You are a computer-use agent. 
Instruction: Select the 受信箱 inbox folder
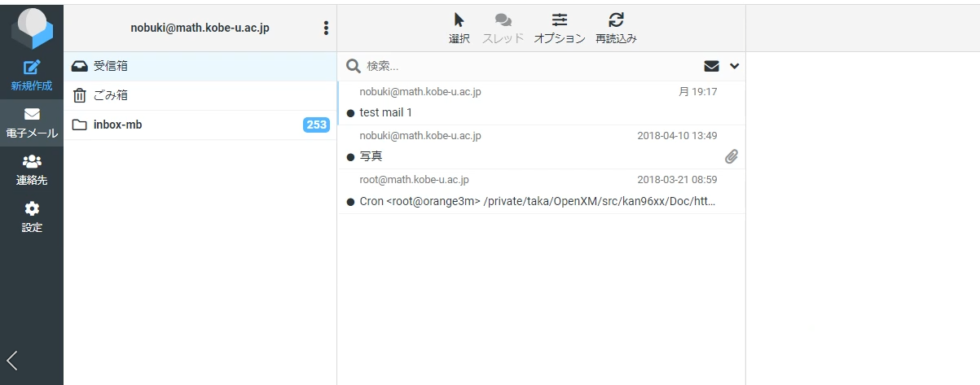coord(200,66)
